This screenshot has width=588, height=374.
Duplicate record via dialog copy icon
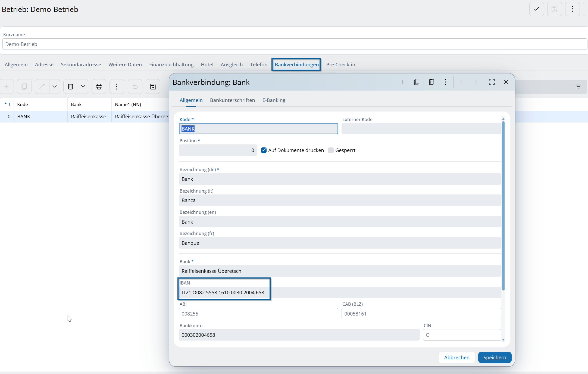(417, 82)
